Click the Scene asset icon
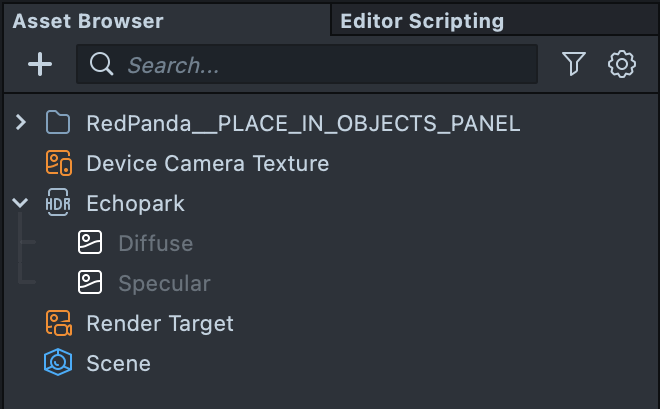This screenshot has width=660, height=409. pos(59,363)
